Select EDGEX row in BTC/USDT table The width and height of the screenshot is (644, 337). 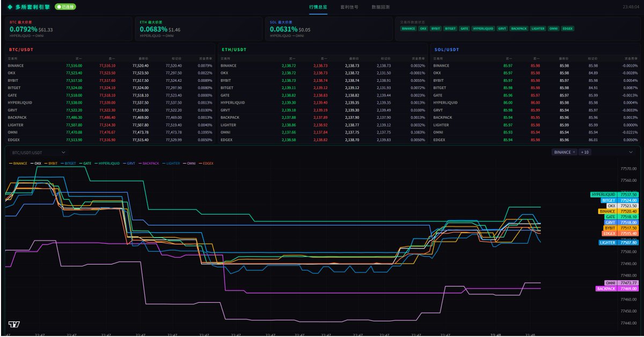click(110, 140)
